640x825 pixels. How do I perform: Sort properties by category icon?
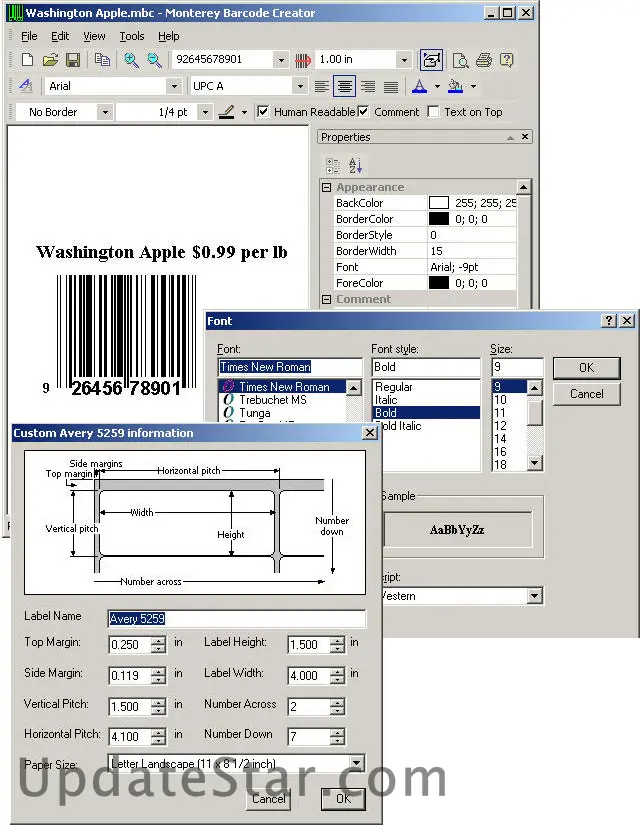tap(333, 166)
